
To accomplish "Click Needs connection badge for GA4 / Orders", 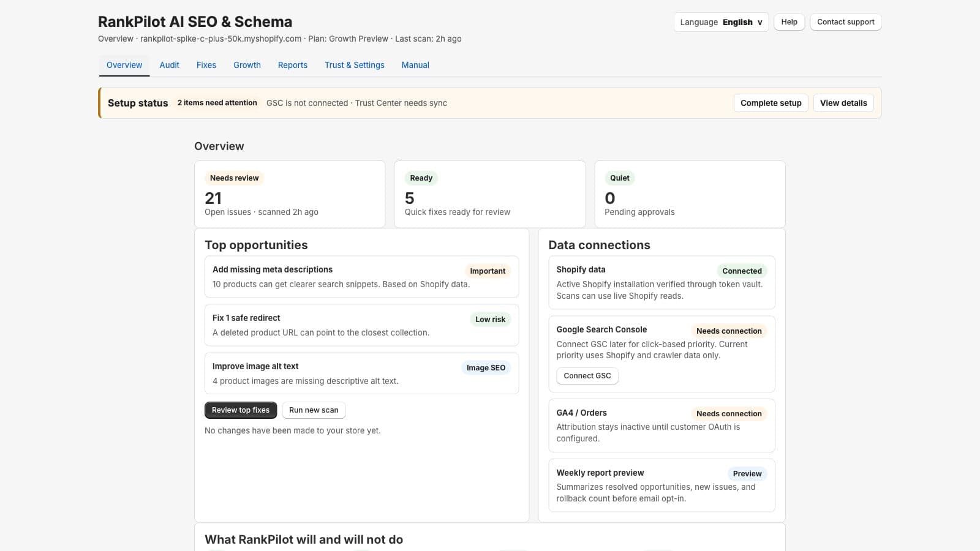I will pos(729,414).
